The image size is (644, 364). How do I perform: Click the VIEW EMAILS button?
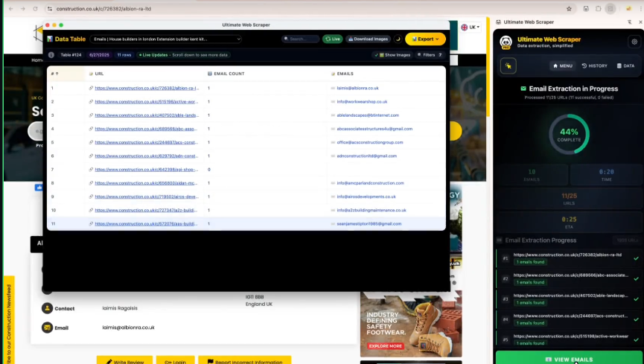(x=568, y=359)
